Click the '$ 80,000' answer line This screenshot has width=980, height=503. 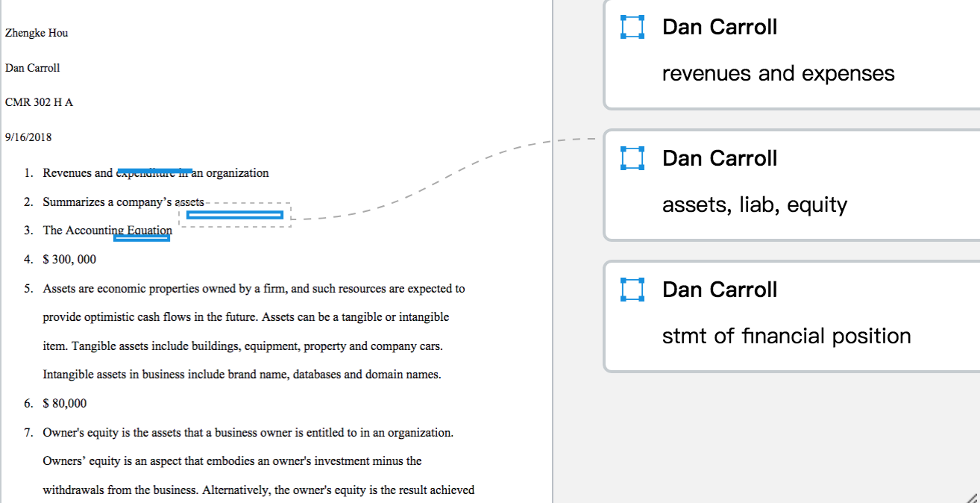(x=65, y=404)
